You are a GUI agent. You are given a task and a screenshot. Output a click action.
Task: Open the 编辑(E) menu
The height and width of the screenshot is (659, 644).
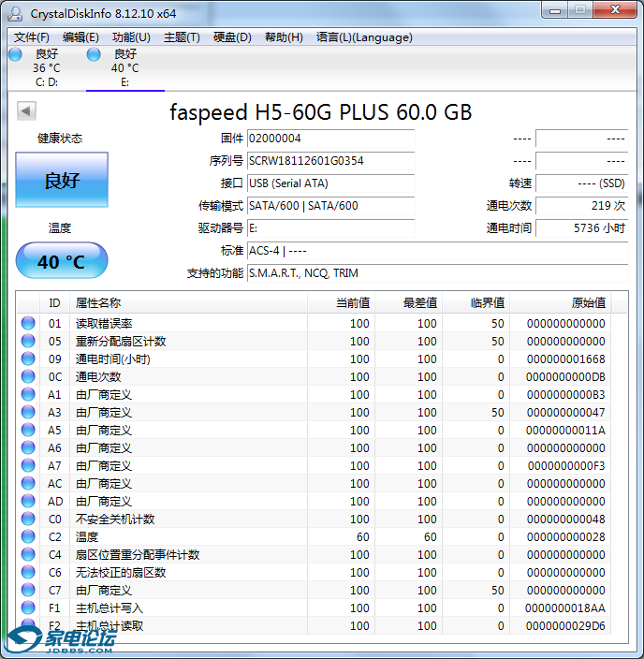(x=80, y=37)
